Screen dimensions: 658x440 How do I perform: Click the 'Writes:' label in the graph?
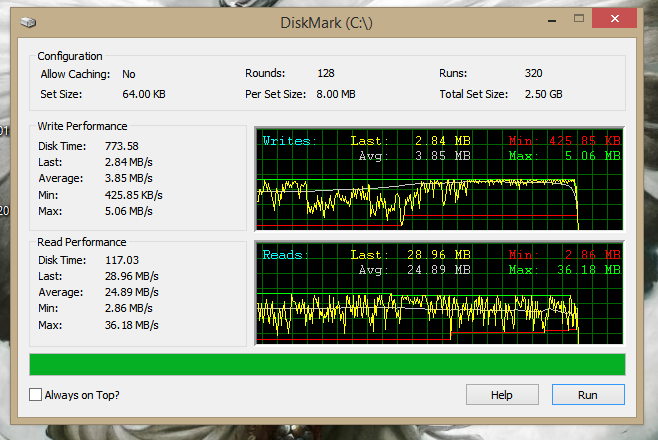(x=289, y=141)
